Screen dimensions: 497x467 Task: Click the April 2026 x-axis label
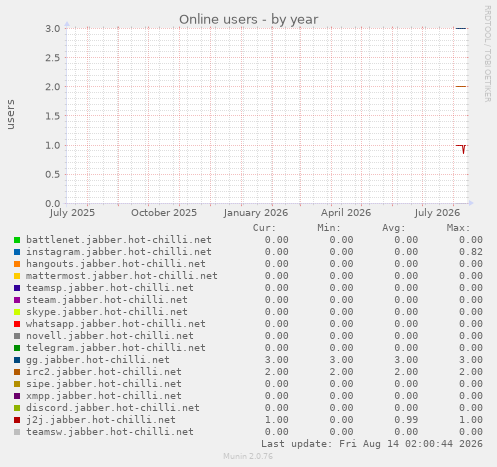point(346,213)
